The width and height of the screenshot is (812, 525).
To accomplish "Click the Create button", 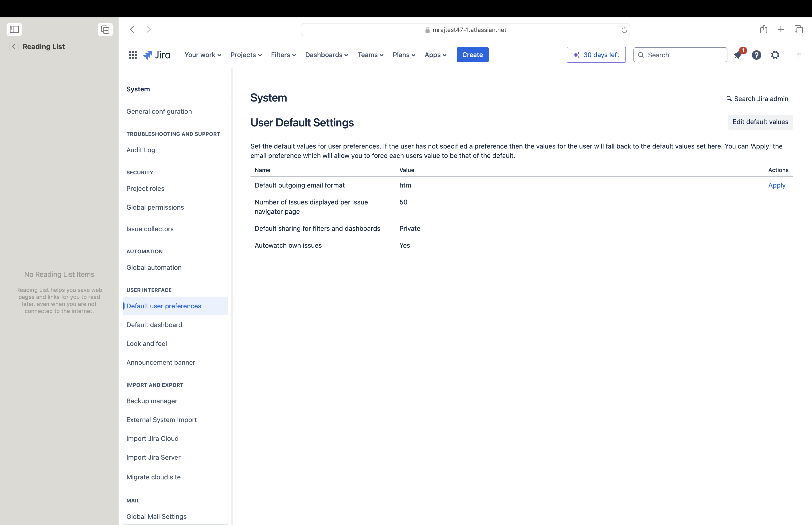I will pyautogui.click(x=472, y=55).
